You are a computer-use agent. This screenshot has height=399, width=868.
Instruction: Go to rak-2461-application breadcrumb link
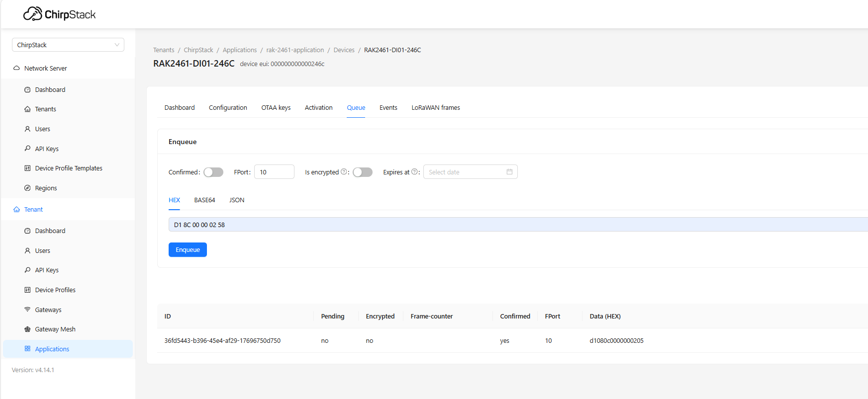pyautogui.click(x=295, y=50)
